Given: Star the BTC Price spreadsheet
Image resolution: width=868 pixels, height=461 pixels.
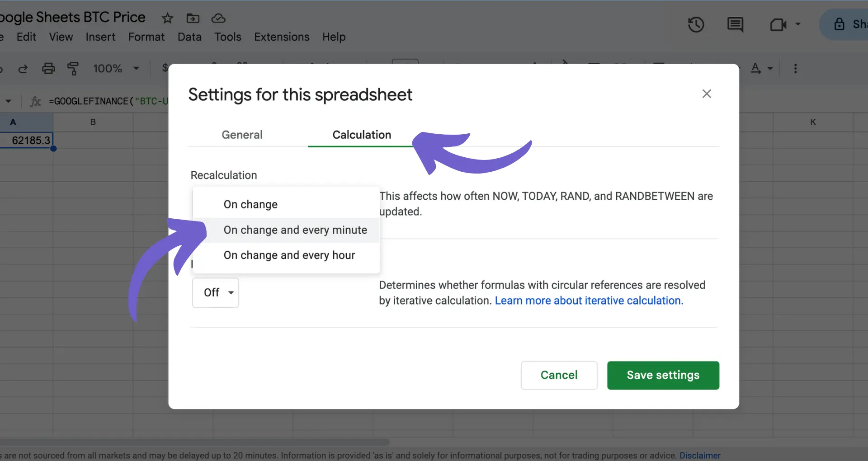Looking at the screenshot, I should (167, 18).
